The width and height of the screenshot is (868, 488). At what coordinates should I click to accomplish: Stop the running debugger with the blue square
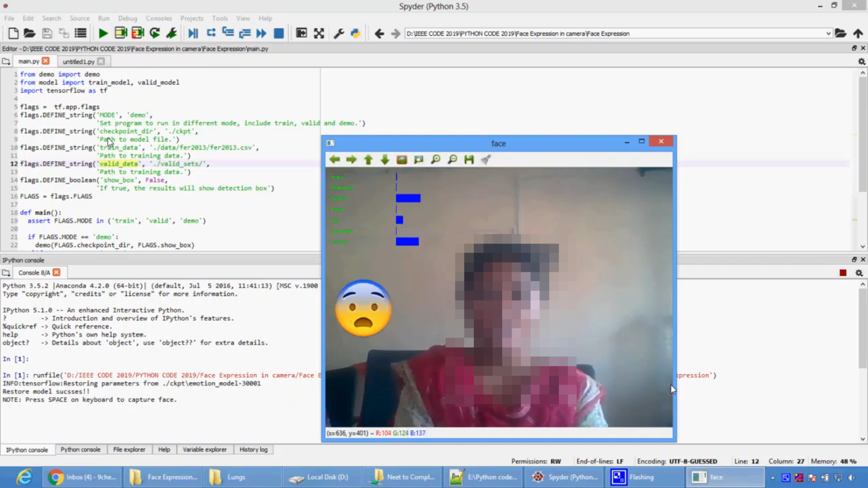point(278,33)
